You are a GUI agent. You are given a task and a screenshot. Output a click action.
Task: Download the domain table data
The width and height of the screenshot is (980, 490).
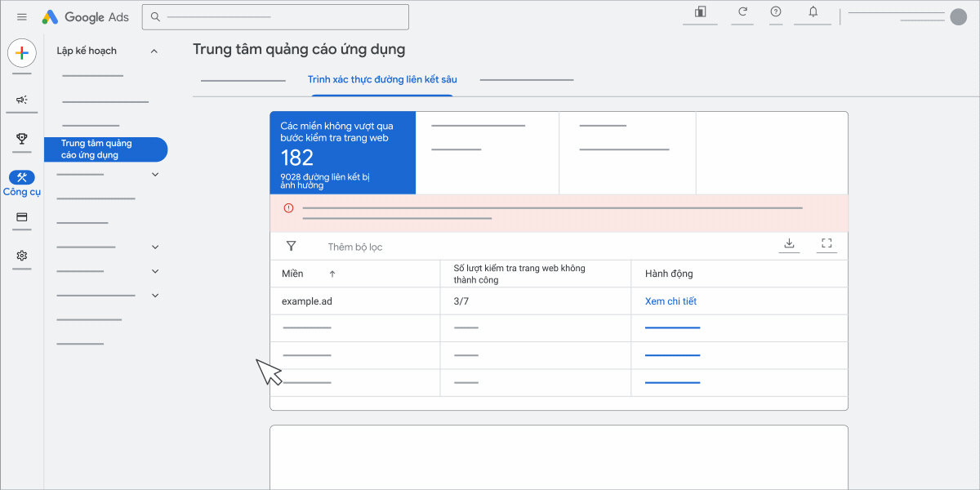coord(789,243)
